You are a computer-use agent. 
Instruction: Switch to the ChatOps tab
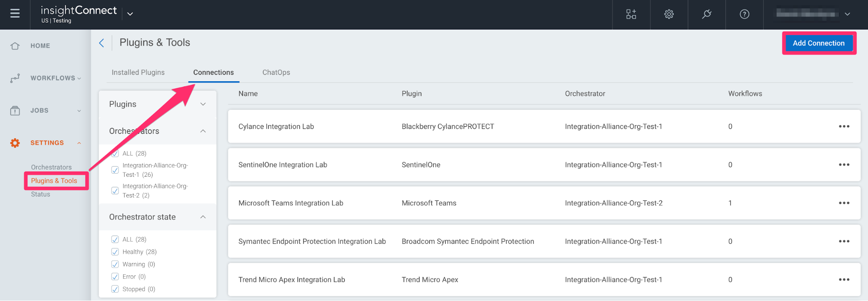pos(276,73)
